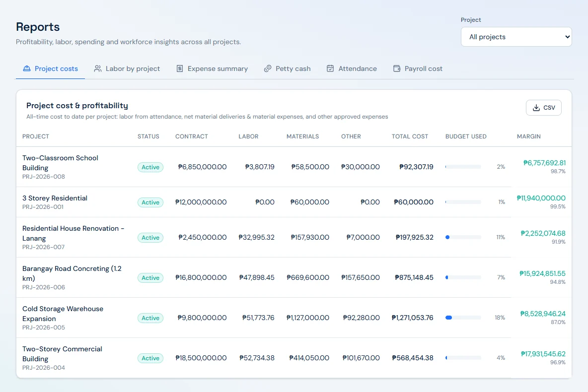
Task: Click the OTHER column header
Action: (351, 136)
